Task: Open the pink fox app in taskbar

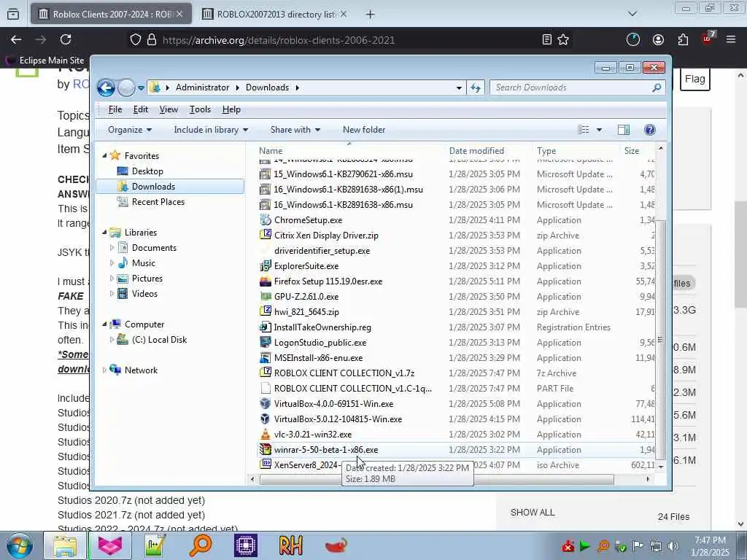Action: click(110, 545)
